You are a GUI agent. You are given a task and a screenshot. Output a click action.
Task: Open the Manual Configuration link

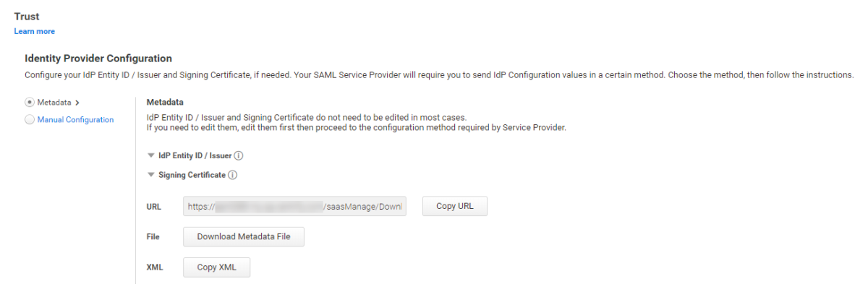(75, 120)
